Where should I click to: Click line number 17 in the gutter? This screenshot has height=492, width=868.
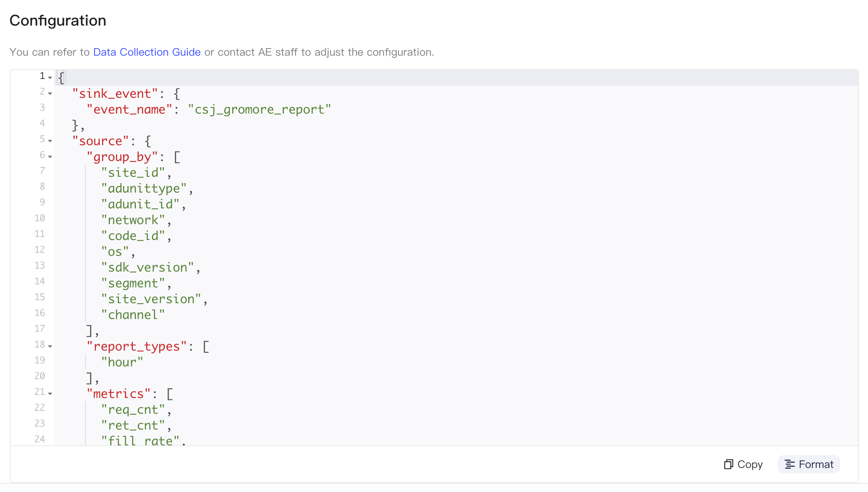(x=40, y=329)
